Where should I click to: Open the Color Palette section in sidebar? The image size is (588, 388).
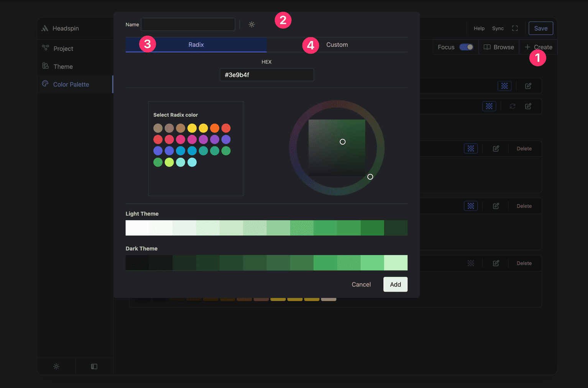[x=71, y=84]
